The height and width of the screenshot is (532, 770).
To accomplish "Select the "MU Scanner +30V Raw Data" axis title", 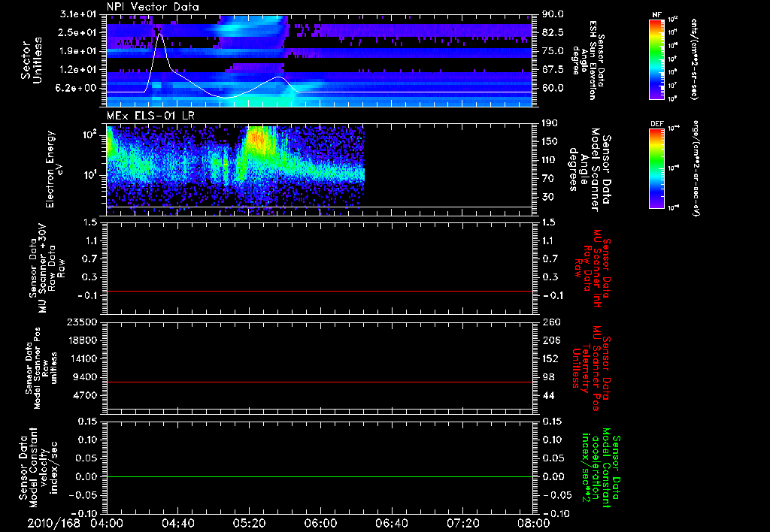I will click(x=46, y=268).
